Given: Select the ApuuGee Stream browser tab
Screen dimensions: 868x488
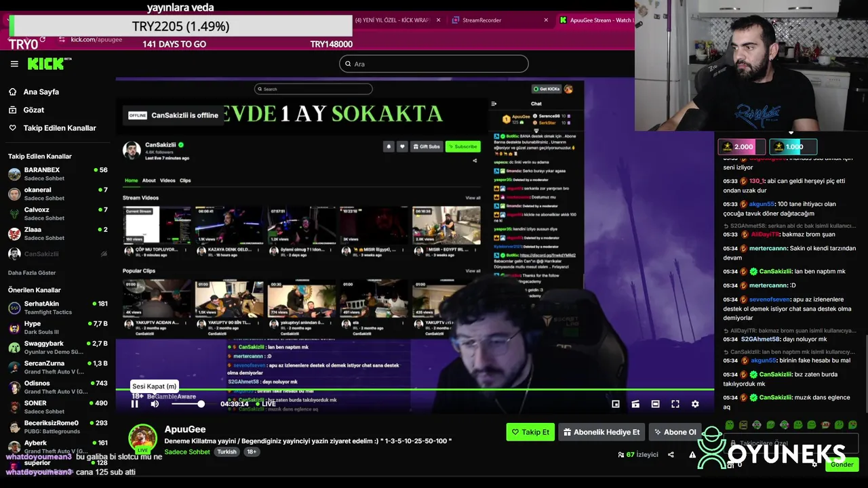Looking at the screenshot, I should tap(596, 20).
